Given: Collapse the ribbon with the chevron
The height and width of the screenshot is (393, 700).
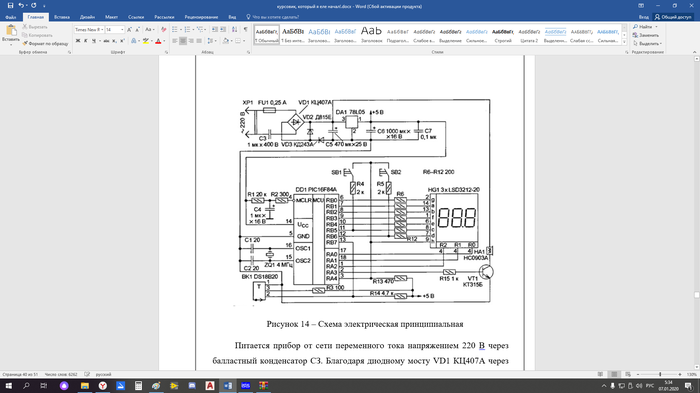Looking at the screenshot, I should coord(695,52).
